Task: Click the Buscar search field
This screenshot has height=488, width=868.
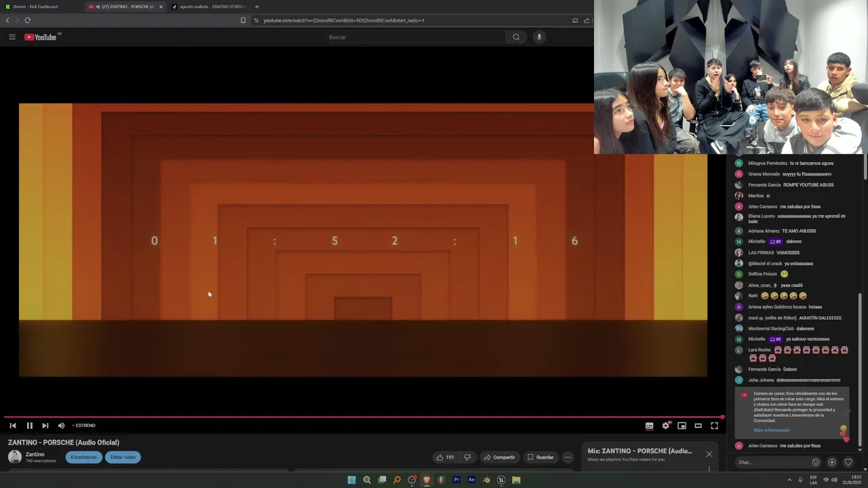Action: point(414,37)
